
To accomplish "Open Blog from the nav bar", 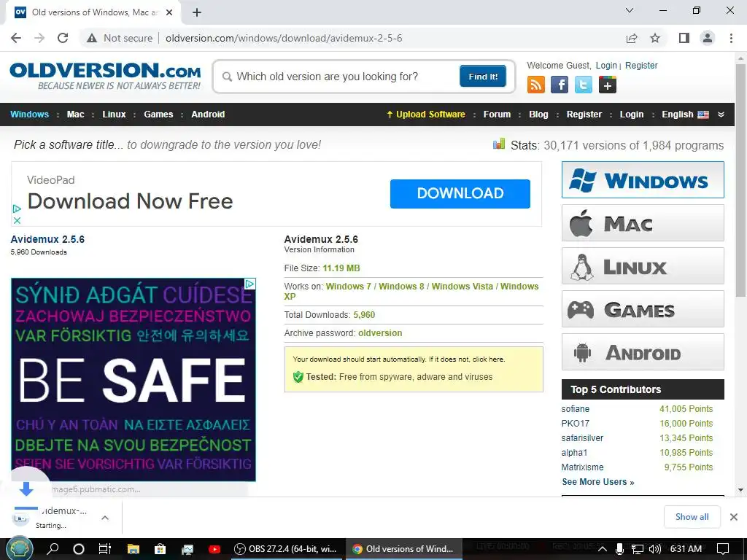I will [x=538, y=114].
